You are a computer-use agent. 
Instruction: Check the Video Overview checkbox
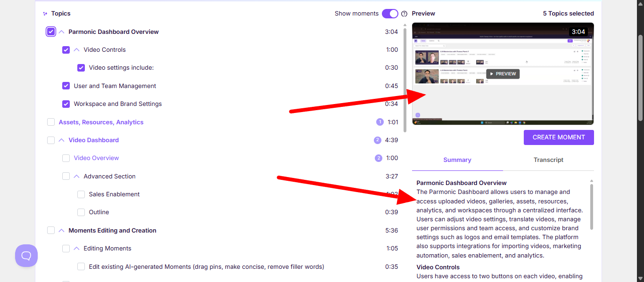[x=66, y=158]
